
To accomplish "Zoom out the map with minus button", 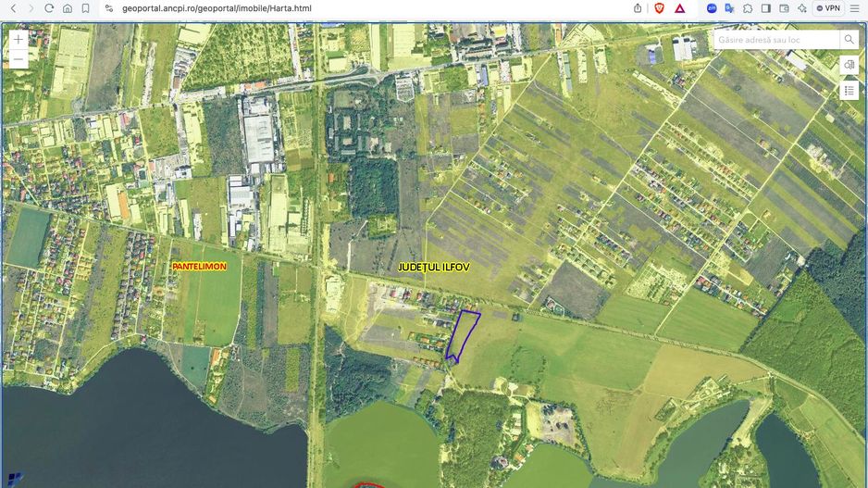I will pos(19,59).
